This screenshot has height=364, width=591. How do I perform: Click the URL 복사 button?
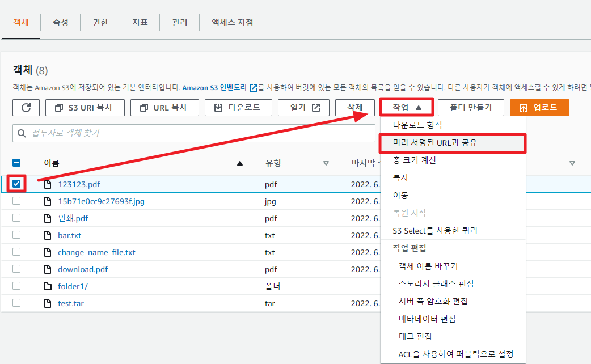164,108
